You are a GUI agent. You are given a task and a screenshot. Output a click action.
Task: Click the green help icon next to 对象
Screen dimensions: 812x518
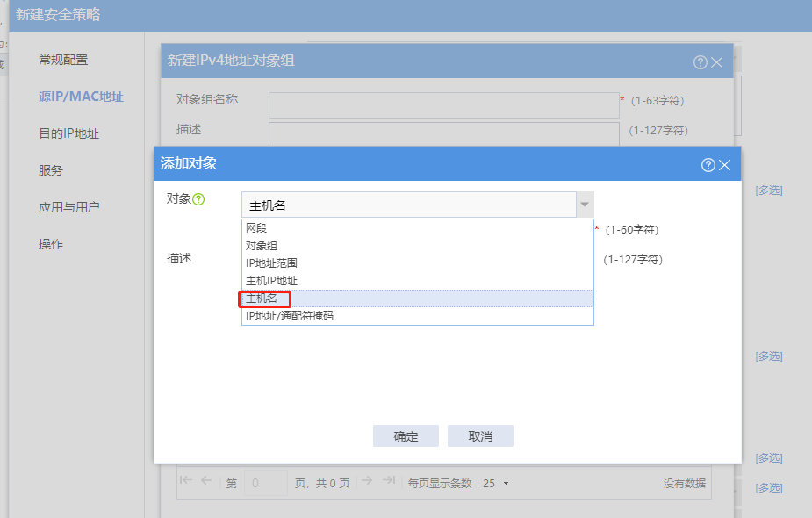coord(198,199)
